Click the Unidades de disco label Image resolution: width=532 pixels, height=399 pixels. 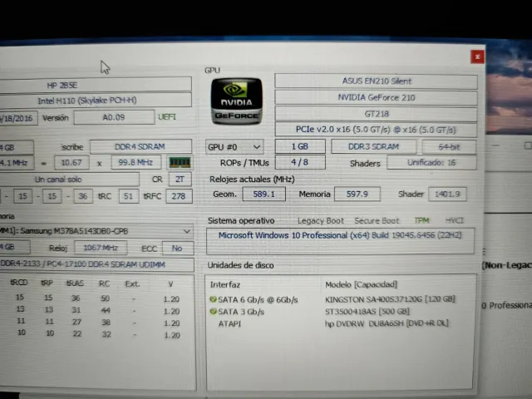click(x=240, y=265)
